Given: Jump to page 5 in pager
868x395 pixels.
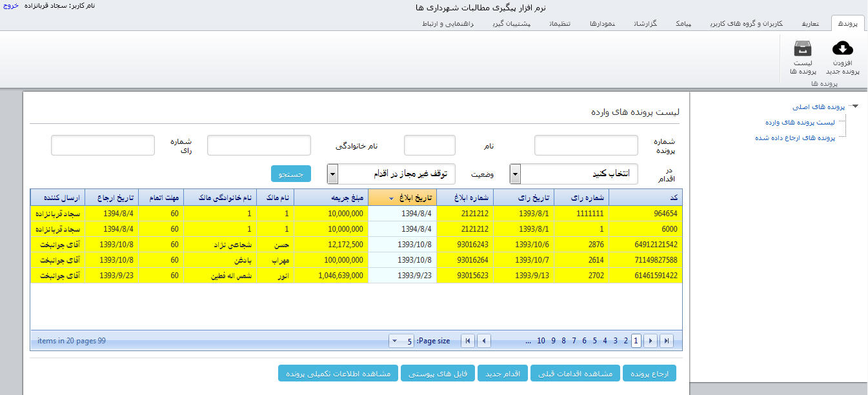Looking at the screenshot, I should [x=594, y=341].
